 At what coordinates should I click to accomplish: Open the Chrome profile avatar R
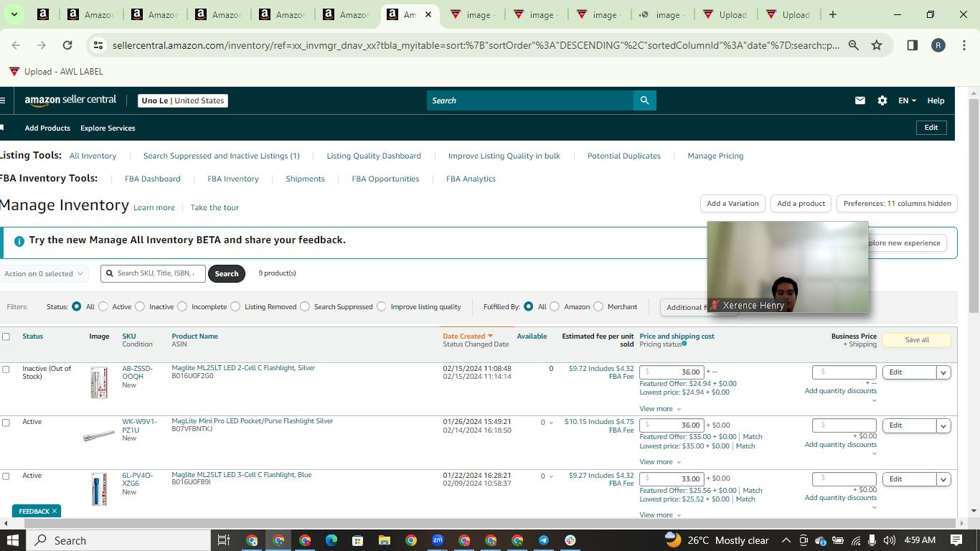[938, 45]
